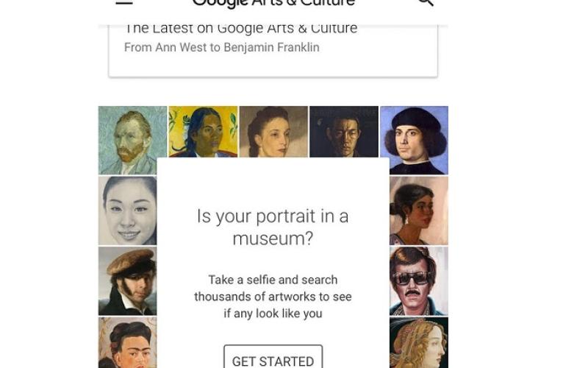The image size is (588, 368).
Task: Open the man with sunglasses and mustache portrait
Action: coord(418,280)
